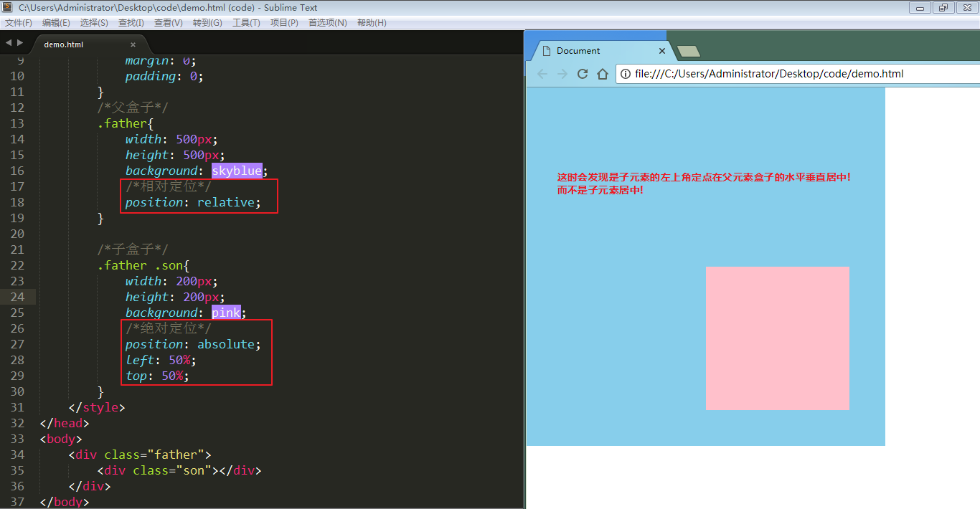Open the 项目(P) menu

[284, 23]
